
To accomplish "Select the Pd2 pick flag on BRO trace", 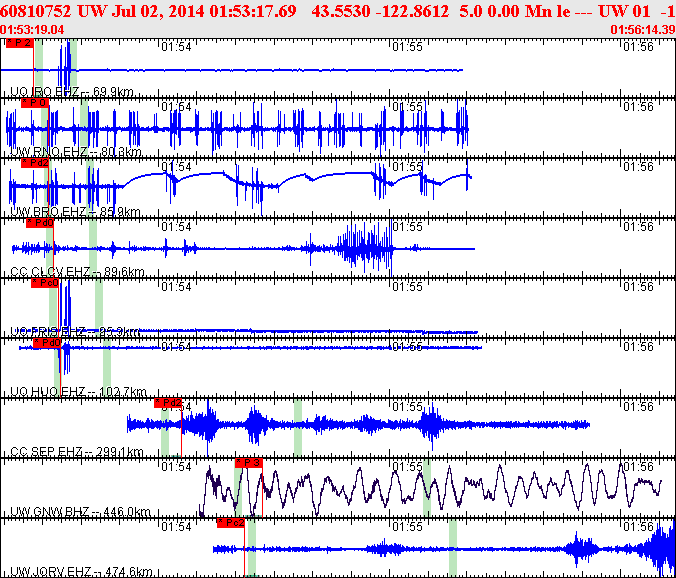I will pos(35,163).
